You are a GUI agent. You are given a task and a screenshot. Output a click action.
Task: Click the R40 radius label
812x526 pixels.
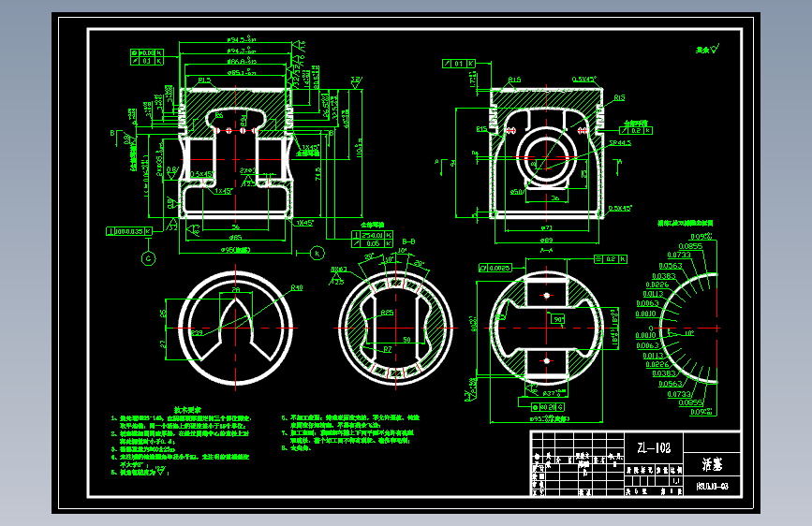[x=297, y=287]
